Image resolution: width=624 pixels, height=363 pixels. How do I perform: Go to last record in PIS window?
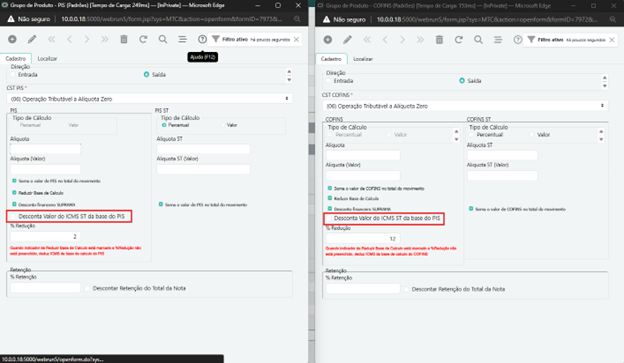click(105, 39)
